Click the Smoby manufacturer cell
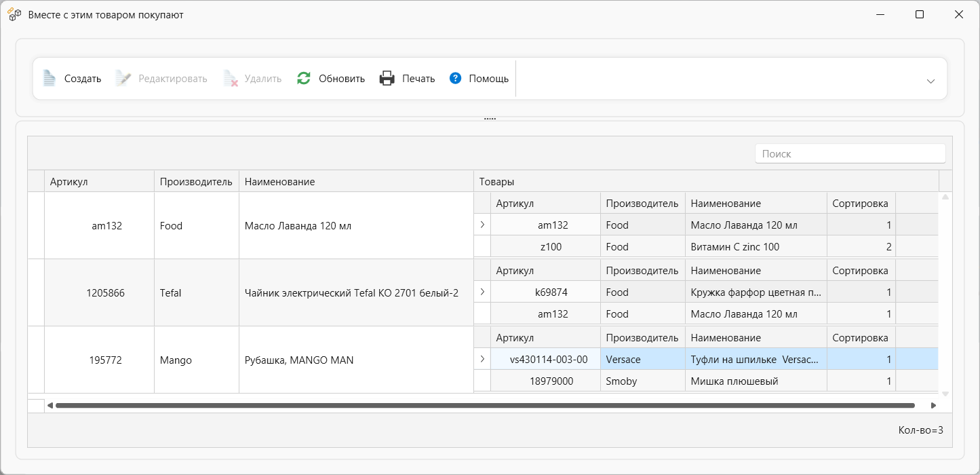Image resolution: width=980 pixels, height=475 pixels. coord(642,381)
